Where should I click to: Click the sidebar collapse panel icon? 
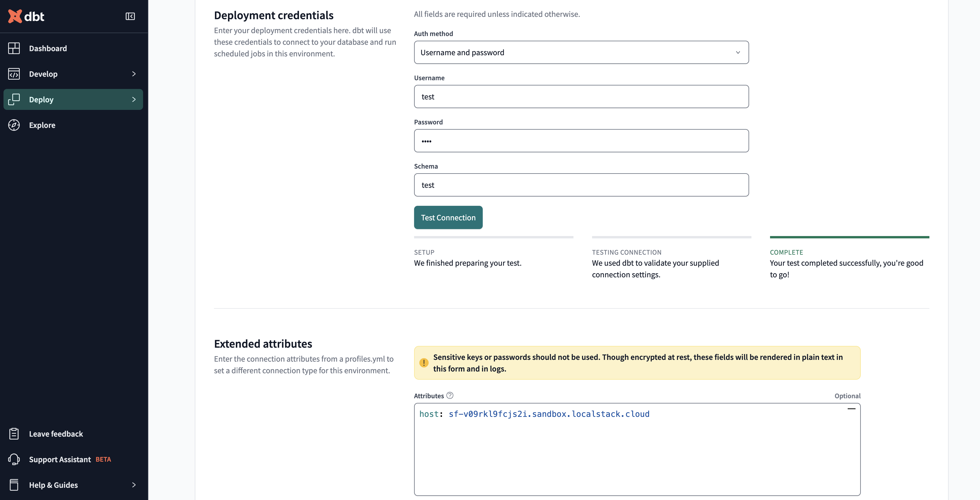tap(131, 16)
